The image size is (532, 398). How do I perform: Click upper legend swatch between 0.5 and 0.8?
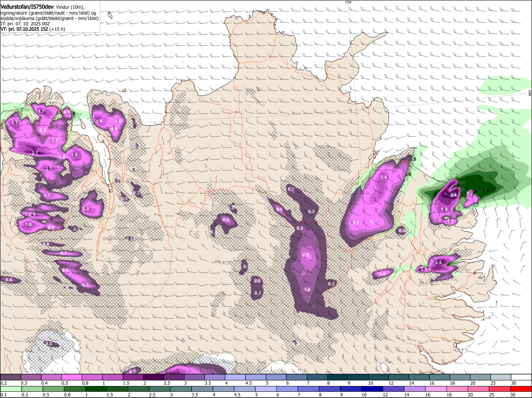point(71,377)
